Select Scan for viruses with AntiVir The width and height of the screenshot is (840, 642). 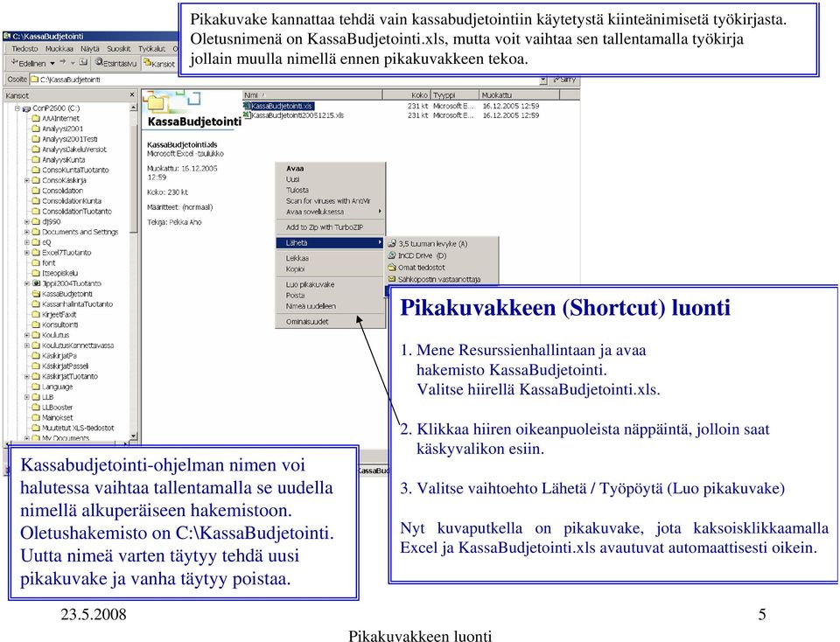point(330,201)
